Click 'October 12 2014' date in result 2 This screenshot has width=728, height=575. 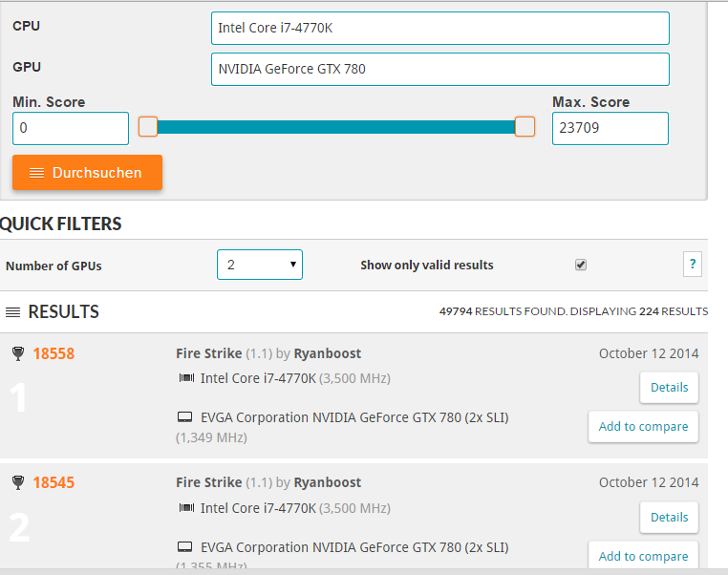click(649, 482)
